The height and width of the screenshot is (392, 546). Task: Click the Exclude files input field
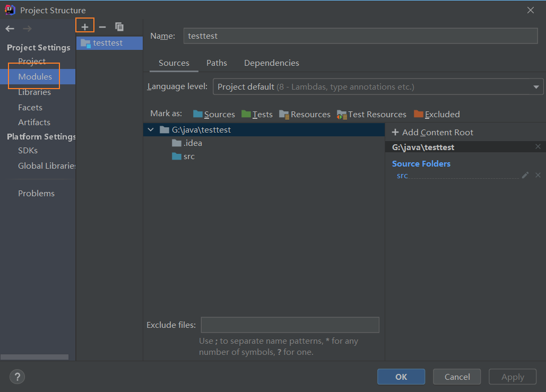[x=290, y=325]
